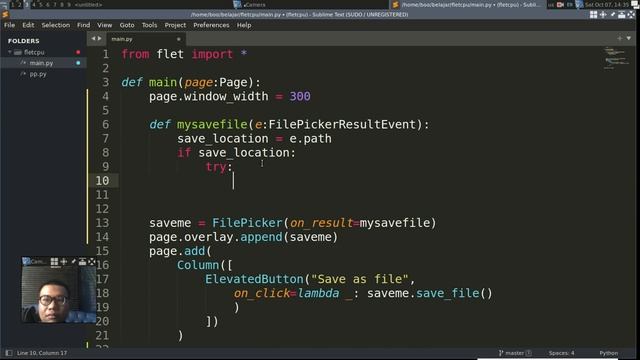The width and height of the screenshot is (640, 360).
Task: Click the Sublime window pin icon
Action: click(x=612, y=15)
